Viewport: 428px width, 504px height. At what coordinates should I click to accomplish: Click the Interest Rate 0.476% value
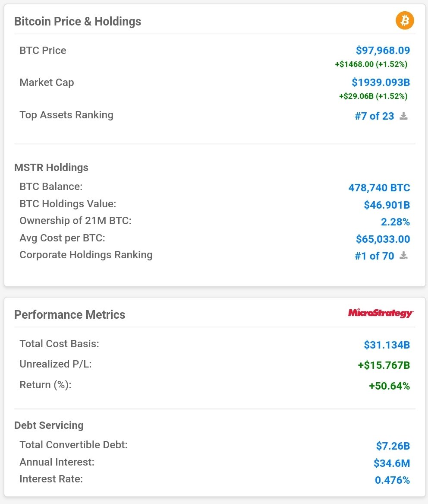point(392,480)
